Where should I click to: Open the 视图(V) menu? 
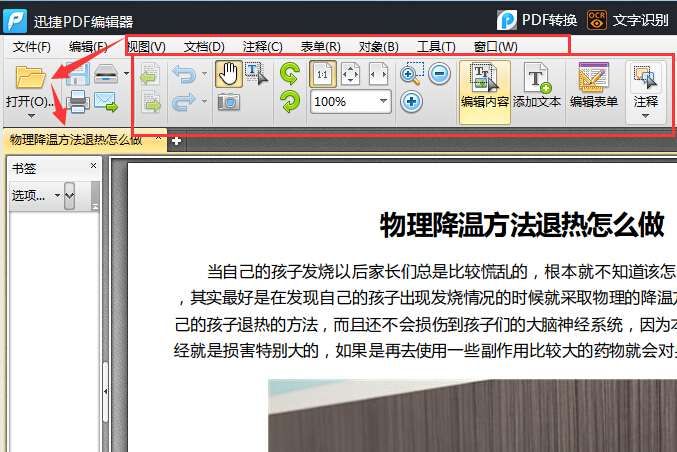(146, 47)
